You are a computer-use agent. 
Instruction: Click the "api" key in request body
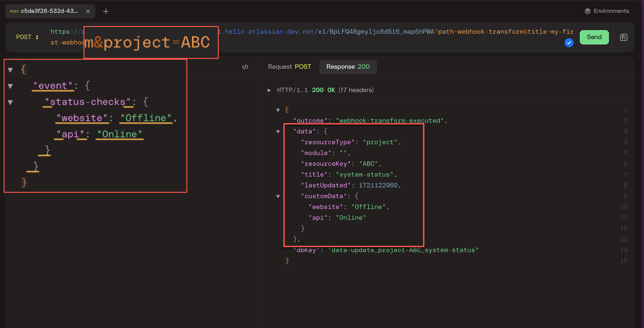(70, 134)
